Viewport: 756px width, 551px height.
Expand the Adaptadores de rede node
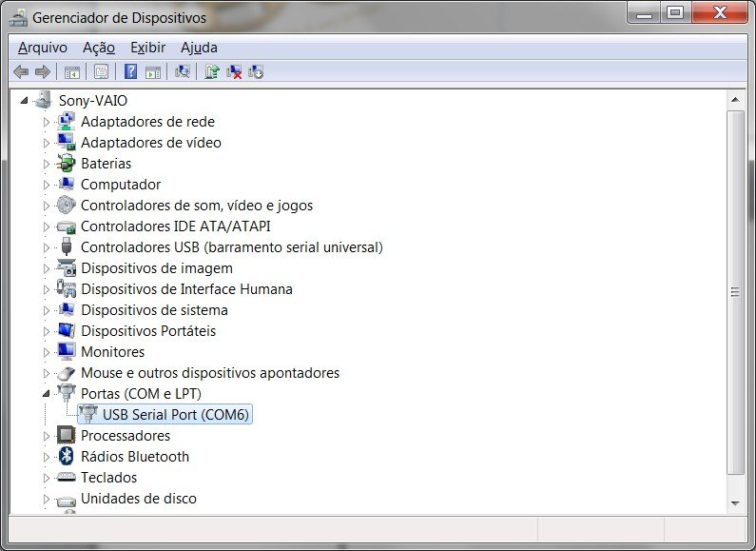coord(46,122)
